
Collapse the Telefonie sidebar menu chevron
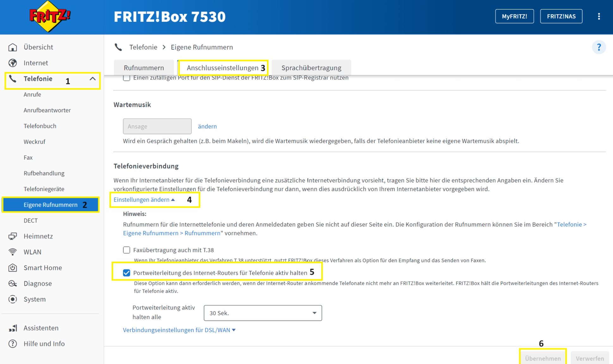click(x=92, y=79)
